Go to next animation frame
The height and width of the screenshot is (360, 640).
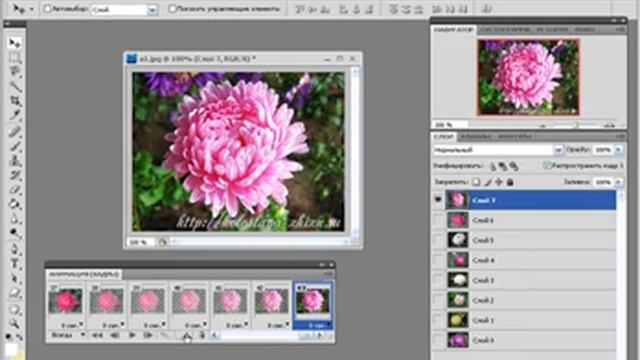point(148,336)
